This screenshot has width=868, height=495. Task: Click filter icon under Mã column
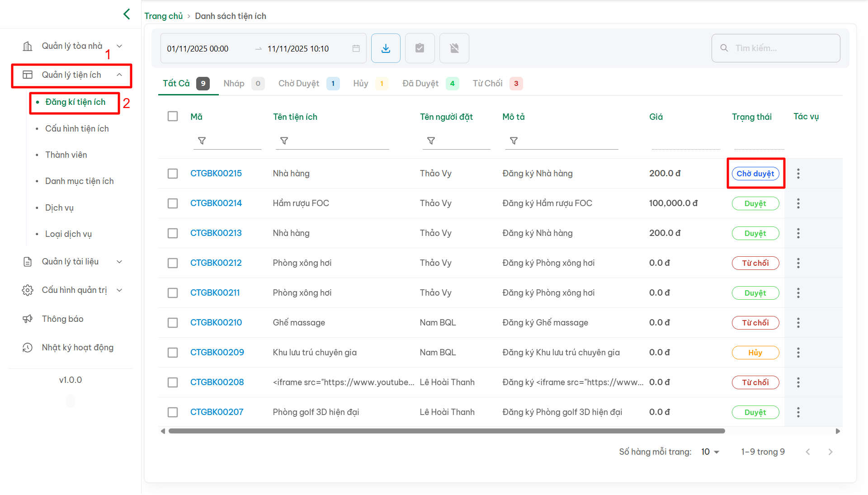tap(202, 141)
